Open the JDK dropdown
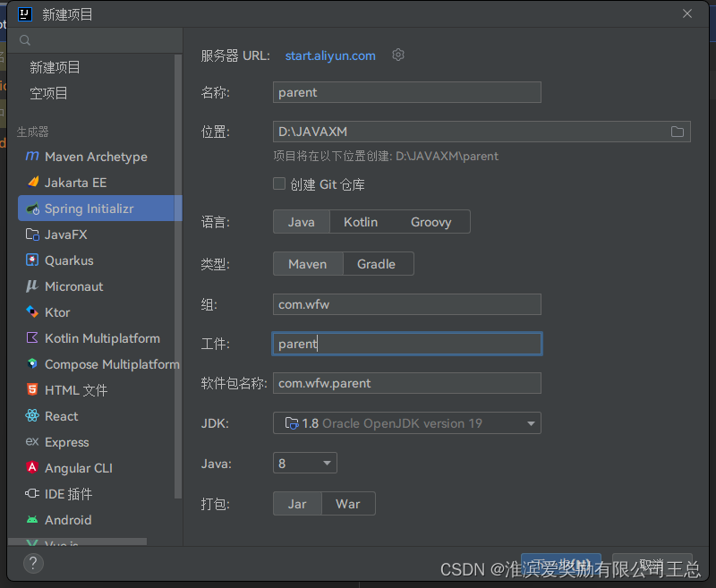The image size is (716, 588). point(407,423)
